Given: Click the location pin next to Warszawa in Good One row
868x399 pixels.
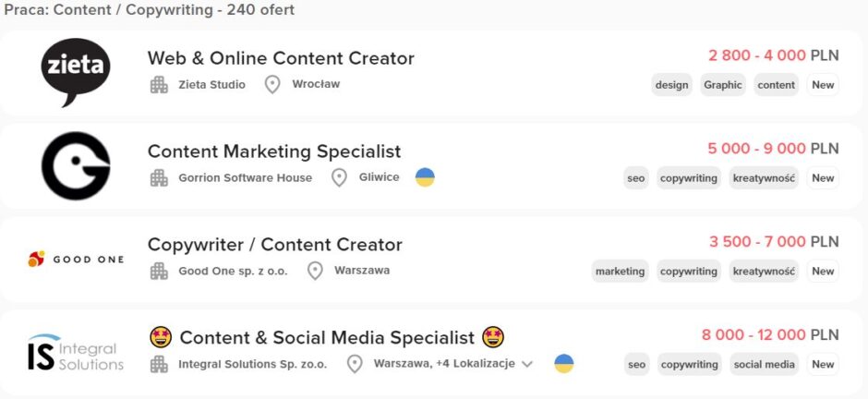Looking at the screenshot, I should tap(315, 272).
